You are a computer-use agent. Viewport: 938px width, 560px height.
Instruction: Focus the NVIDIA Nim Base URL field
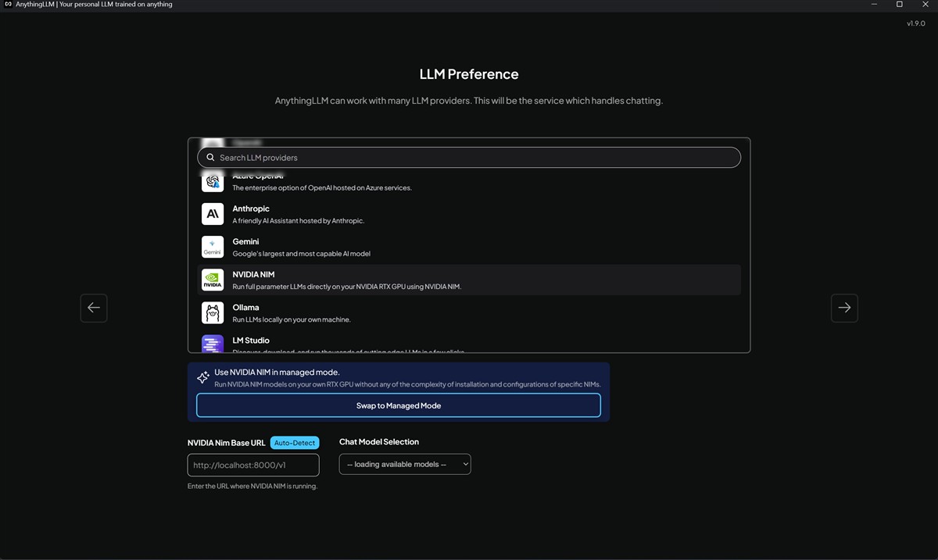coord(253,465)
